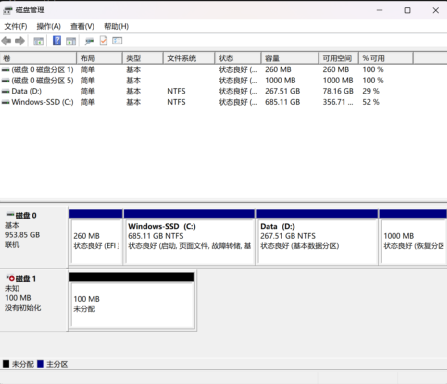Click the Back arrow toolbar icon
This screenshot has width=447, height=384.
pos(6,41)
